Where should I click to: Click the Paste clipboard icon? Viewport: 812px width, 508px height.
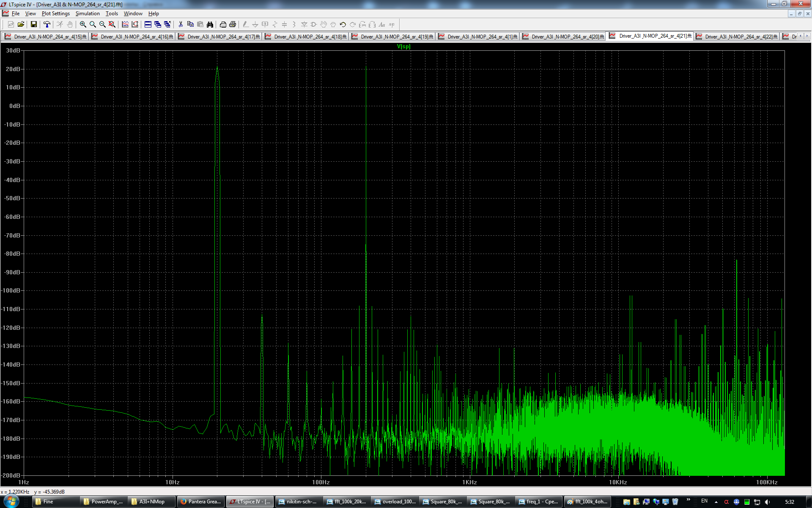point(200,25)
